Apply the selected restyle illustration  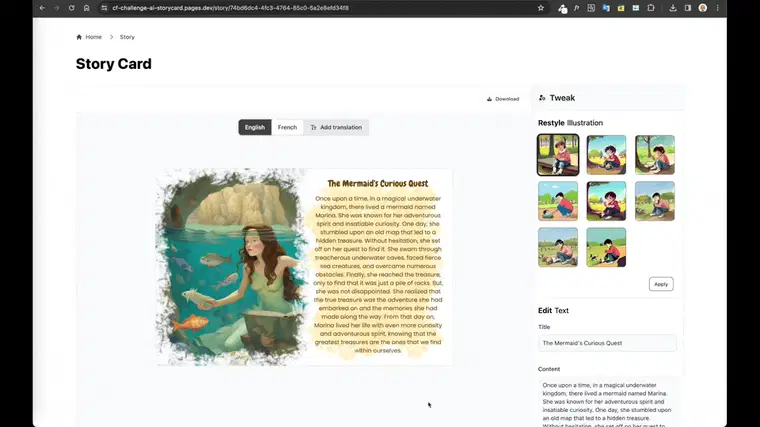[661, 284]
